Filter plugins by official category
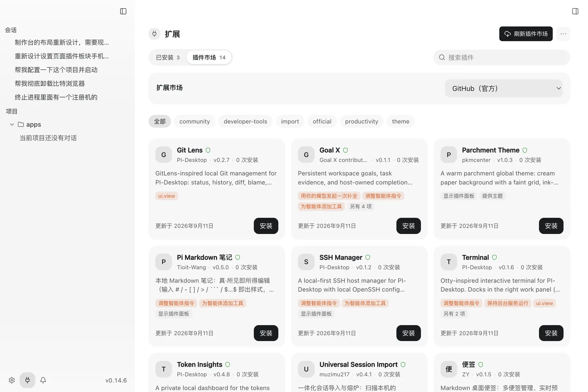 (322, 122)
